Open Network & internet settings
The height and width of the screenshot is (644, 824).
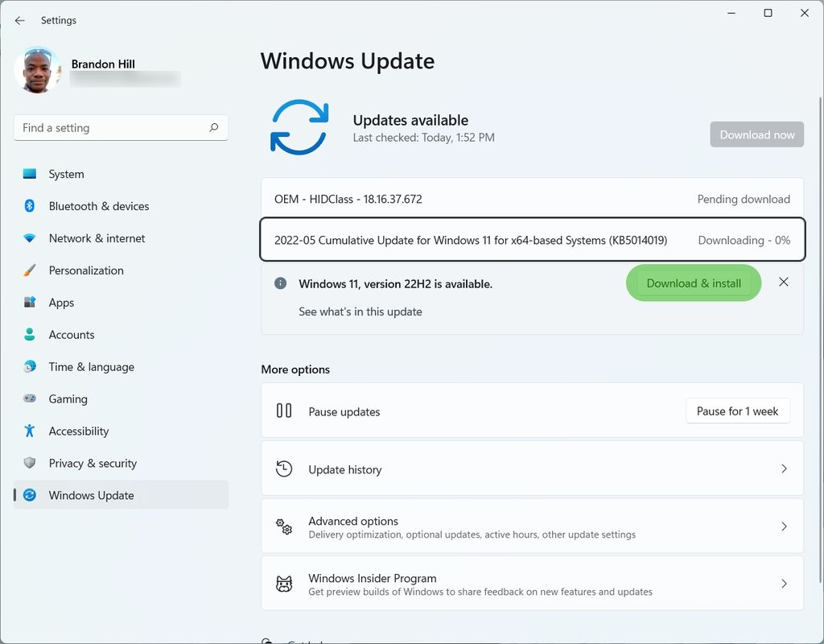pyautogui.click(x=96, y=238)
